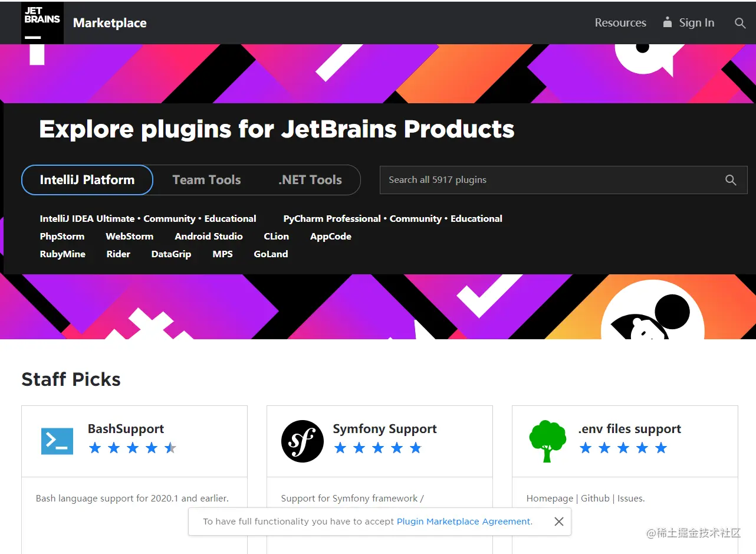Select the IntelliJ Platform tab
Viewport: 756px width, 554px height.
point(87,180)
